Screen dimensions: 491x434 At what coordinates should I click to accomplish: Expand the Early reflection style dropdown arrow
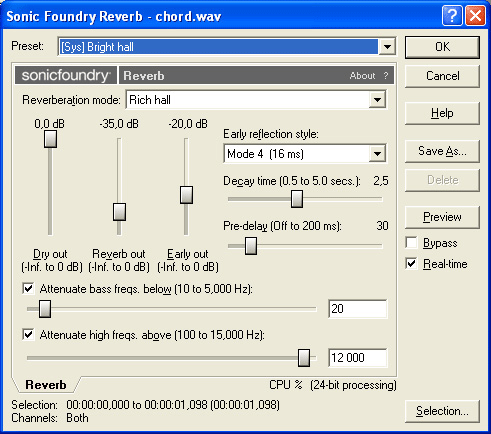(377, 154)
